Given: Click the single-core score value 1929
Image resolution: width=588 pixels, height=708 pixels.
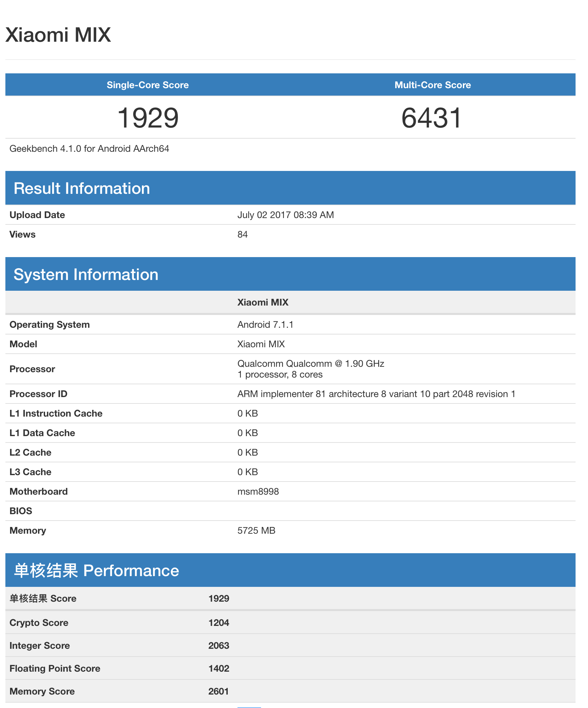Looking at the screenshot, I should pyautogui.click(x=148, y=118).
